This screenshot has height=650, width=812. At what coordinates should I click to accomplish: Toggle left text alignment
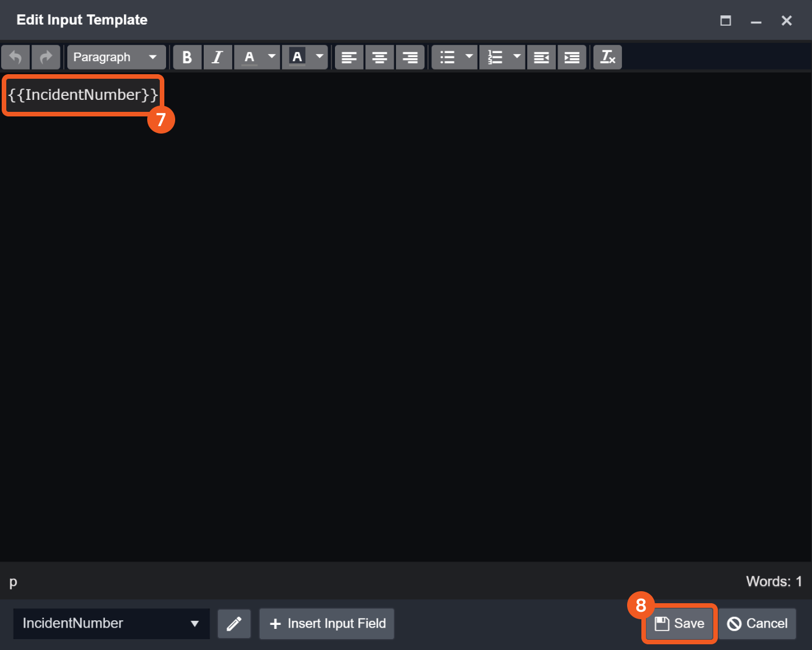(x=349, y=57)
